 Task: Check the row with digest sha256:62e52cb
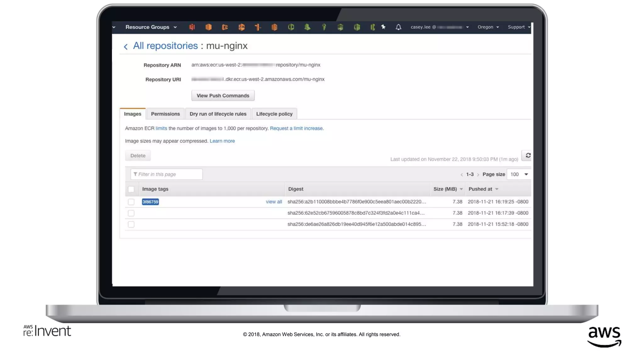[131, 213]
